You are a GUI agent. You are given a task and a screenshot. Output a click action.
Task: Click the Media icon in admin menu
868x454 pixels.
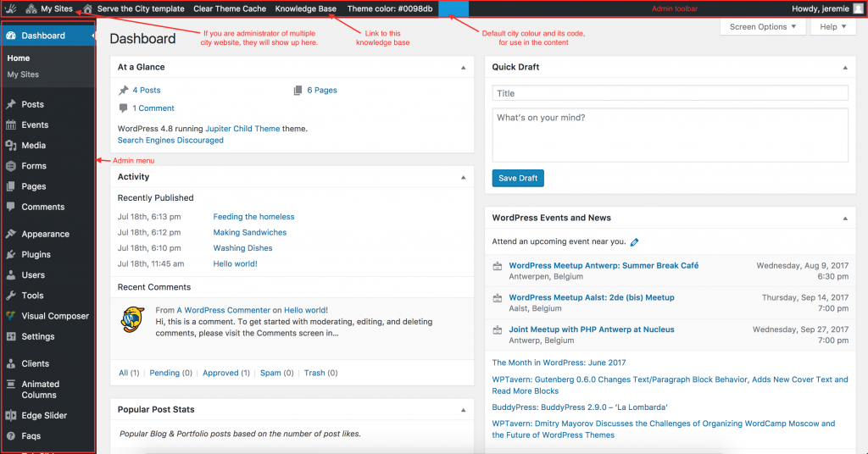tap(11, 146)
